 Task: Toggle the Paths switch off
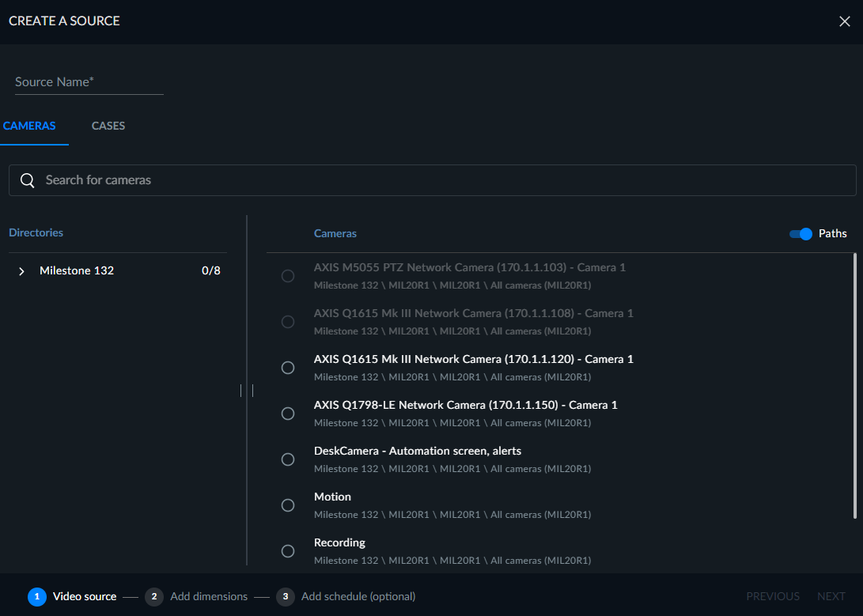coord(801,234)
